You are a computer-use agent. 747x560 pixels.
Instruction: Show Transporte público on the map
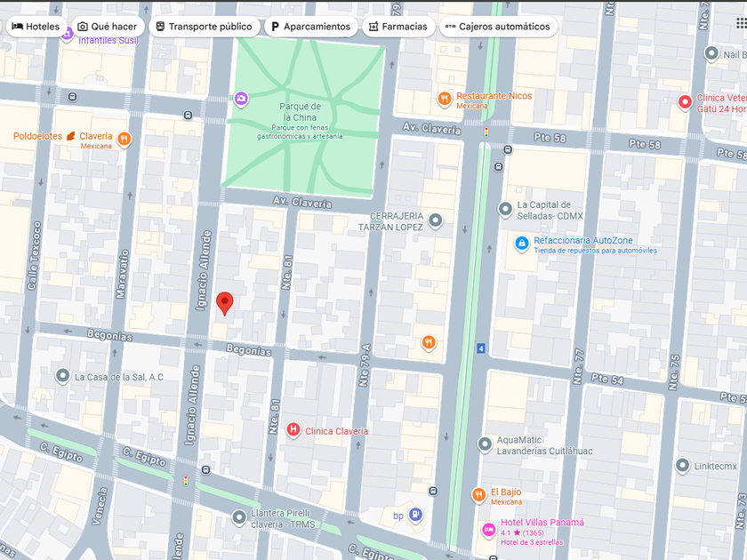click(x=204, y=27)
